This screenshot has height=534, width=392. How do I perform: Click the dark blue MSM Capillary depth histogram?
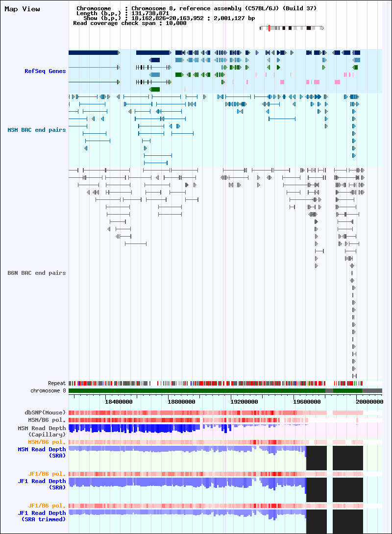coord(135,428)
